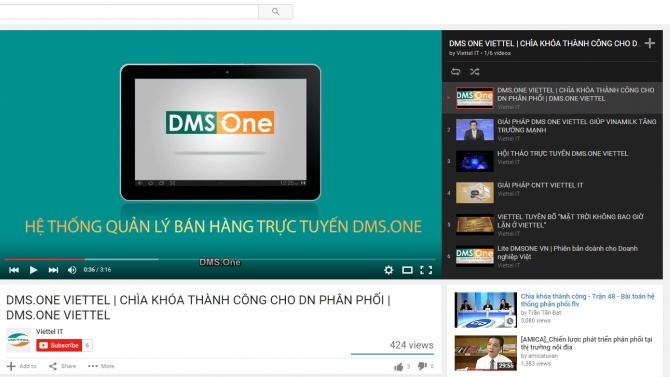Dislike the video with thumbs down

[422, 366]
